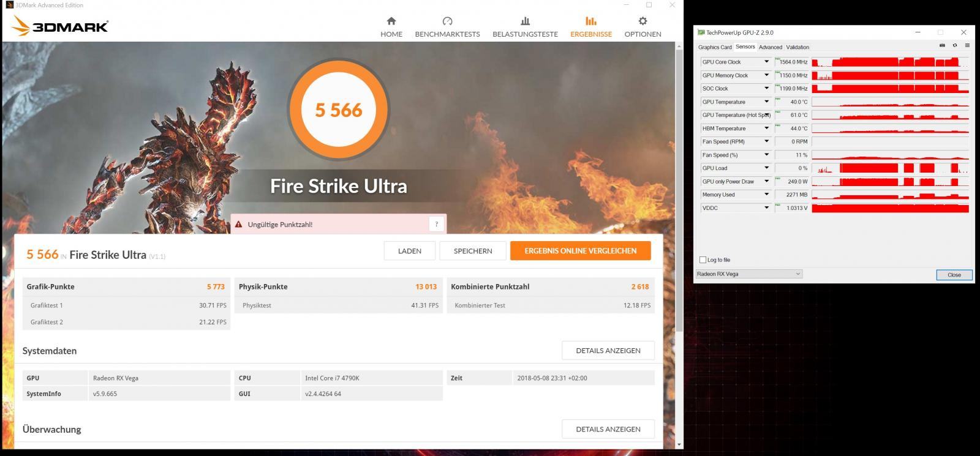Switch to the Validation tab in GPU-Z
Viewport: 980px width, 456px height.
click(797, 47)
